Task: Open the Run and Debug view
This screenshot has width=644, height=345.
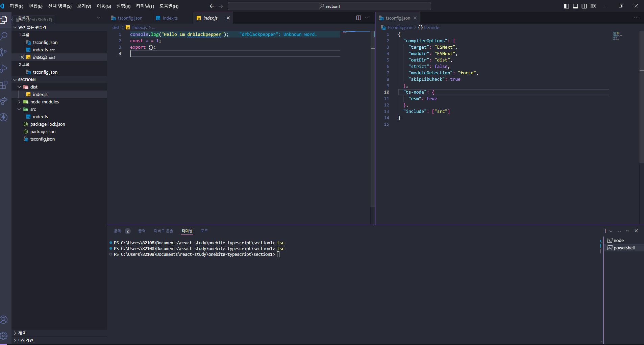Action: (x=4, y=69)
